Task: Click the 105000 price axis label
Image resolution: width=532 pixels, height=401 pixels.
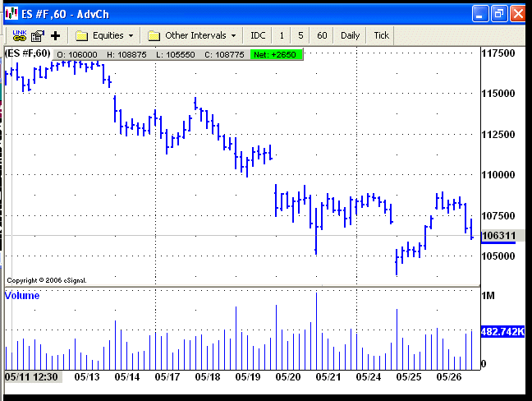Action: [x=498, y=256]
